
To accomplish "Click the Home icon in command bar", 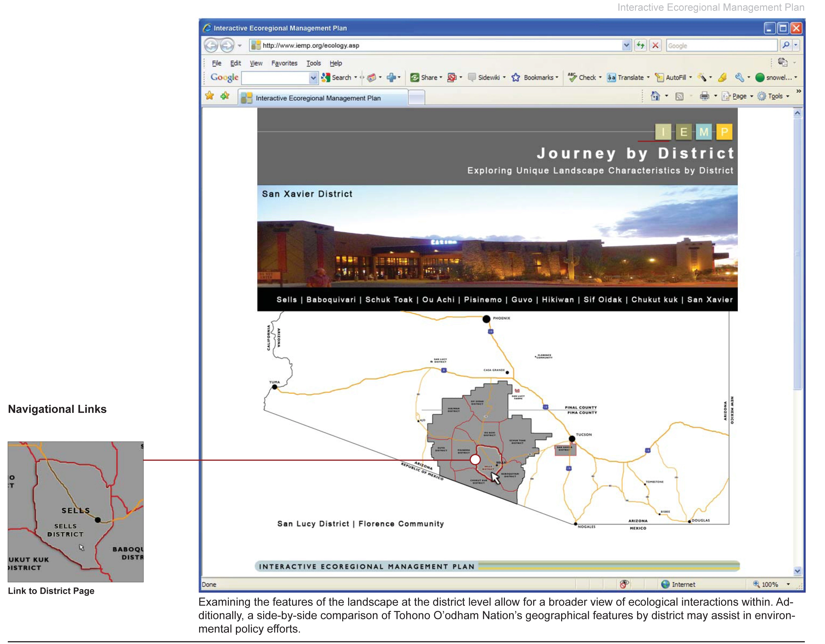I will (x=655, y=96).
